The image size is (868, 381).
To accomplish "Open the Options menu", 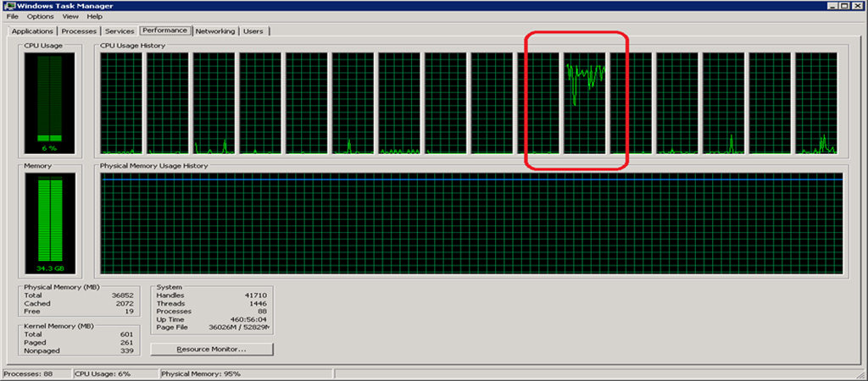I will [x=40, y=16].
